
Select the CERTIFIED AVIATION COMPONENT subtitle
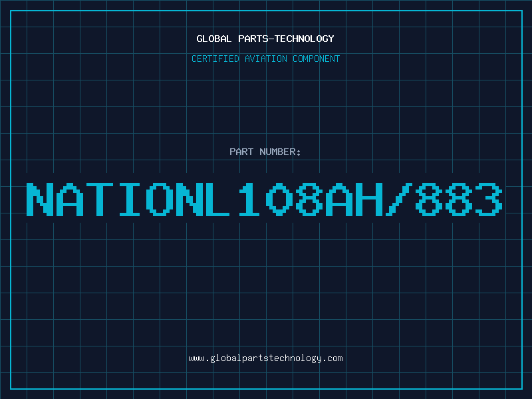pyautogui.click(x=265, y=59)
